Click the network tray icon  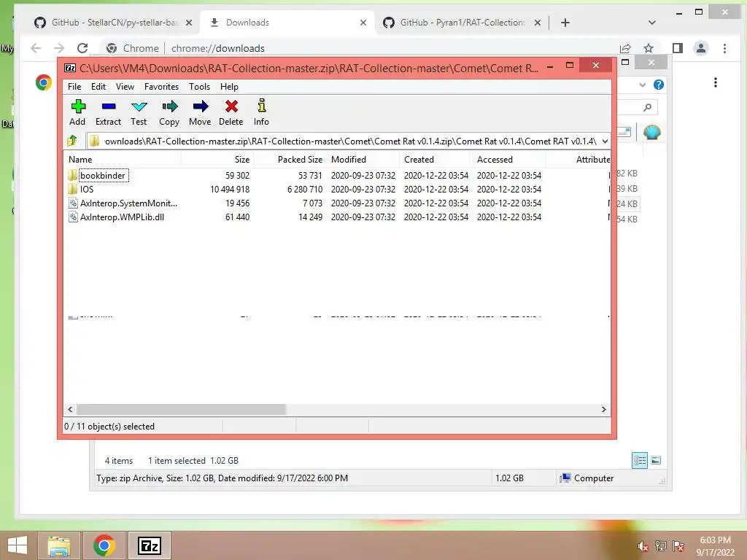(660, 546)
